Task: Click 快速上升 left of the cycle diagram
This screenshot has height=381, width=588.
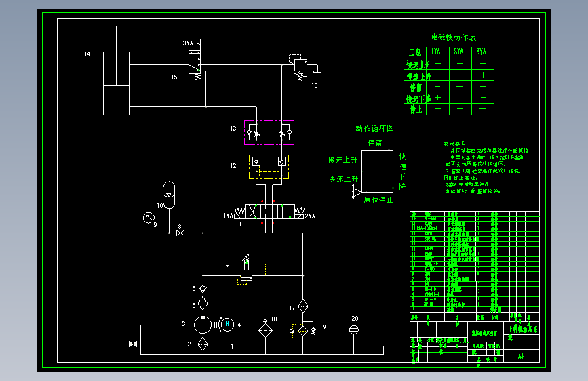Action: point(343,179)
